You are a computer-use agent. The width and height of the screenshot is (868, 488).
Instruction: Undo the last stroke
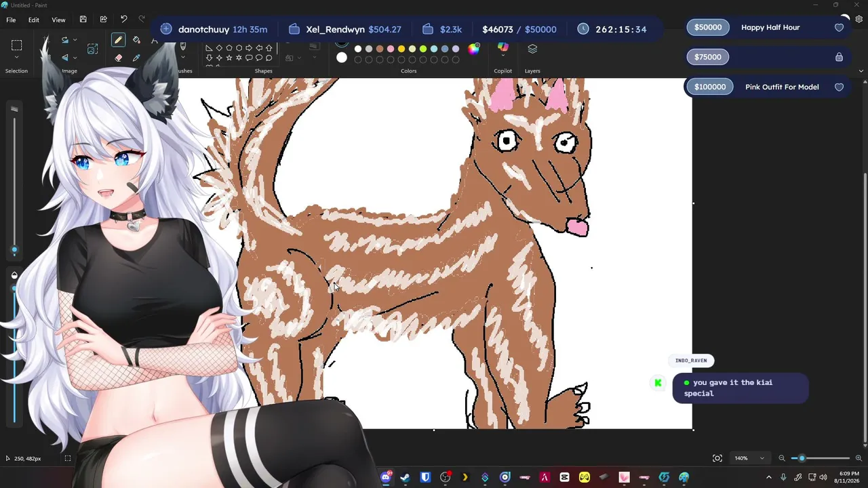point(123,20)
